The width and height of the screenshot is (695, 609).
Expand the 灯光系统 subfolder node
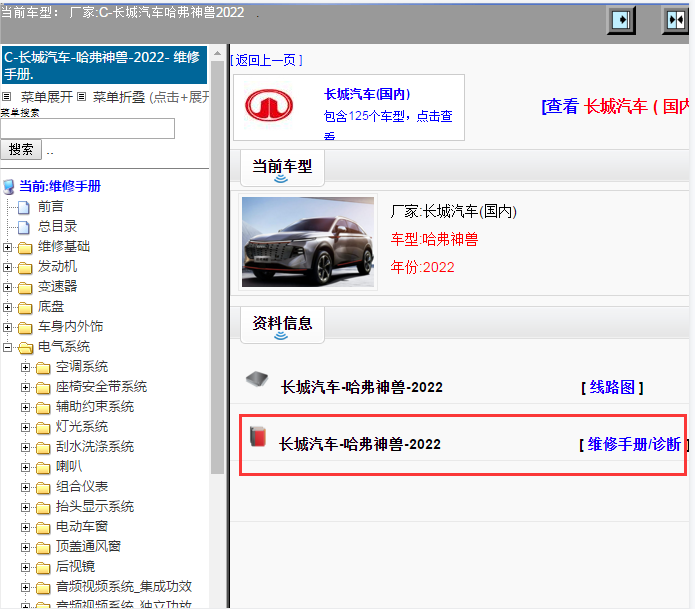(25, 427)
